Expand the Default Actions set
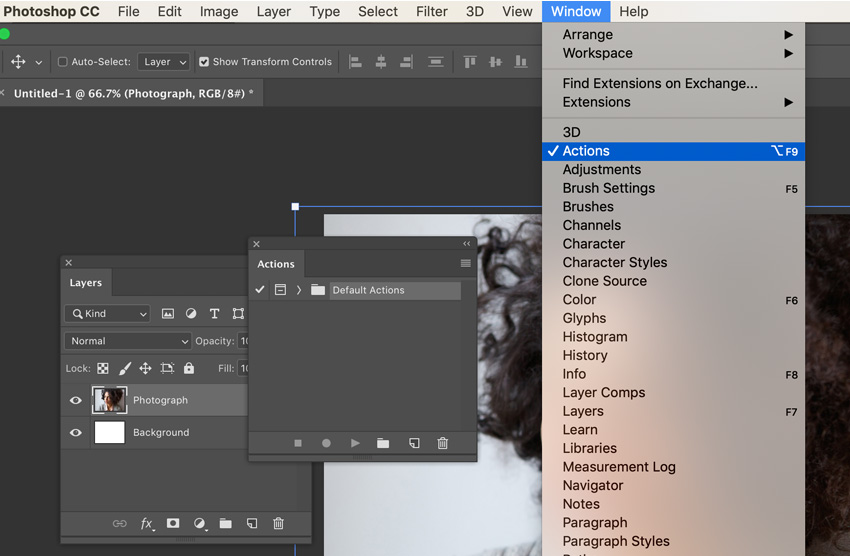 299,290
